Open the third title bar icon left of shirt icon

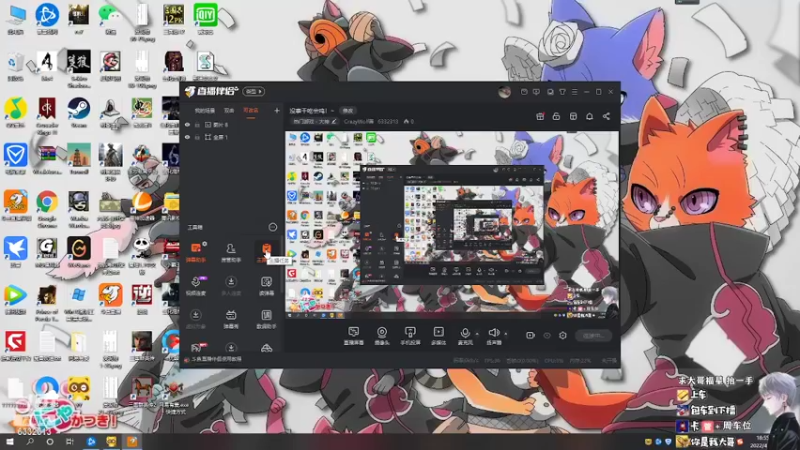pyautogui.click(x=550, y=92)
